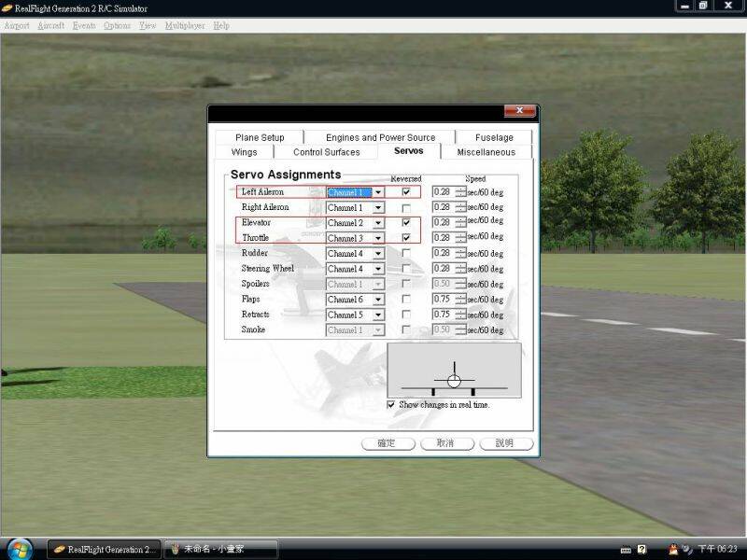Click the Throttle speed stepper arrows
This screenshot has height=560, width=747.
point(460,238)
